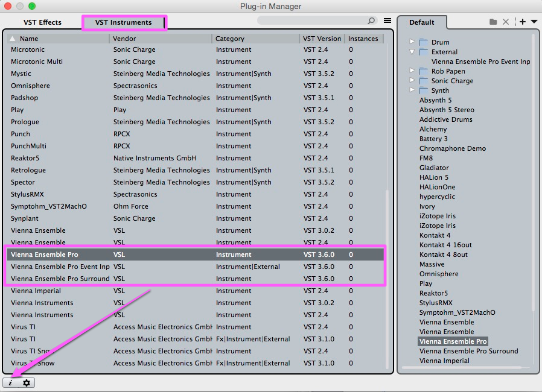Image resolution: width=542 pixels, height=392 pixels.
Task: Click the plug-in list vertical scrollbar
Action: (x=387, y=279)
